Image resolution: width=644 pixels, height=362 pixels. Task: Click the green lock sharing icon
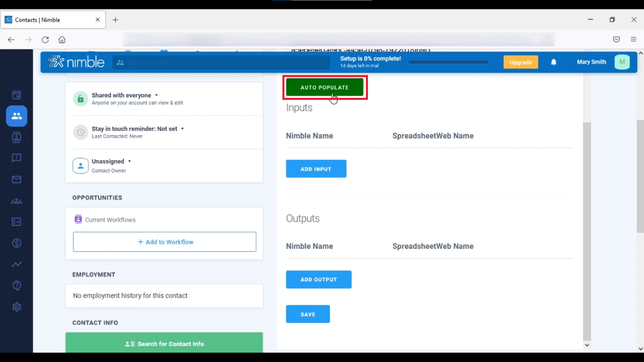80,99
